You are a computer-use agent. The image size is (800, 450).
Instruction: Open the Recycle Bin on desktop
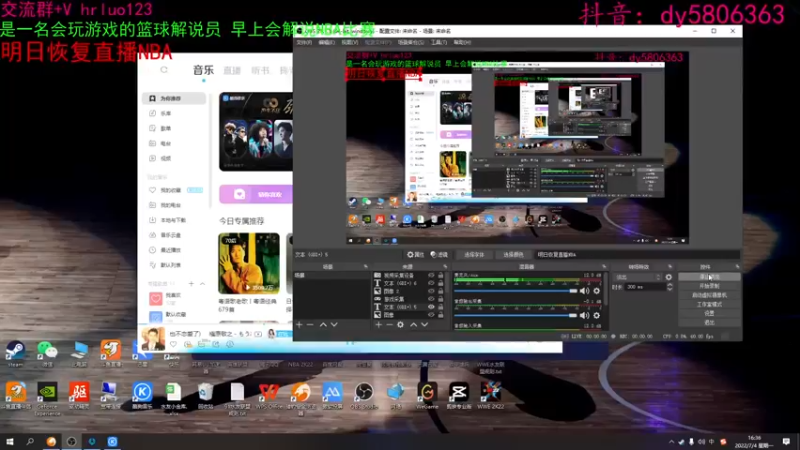pos(206,396)
